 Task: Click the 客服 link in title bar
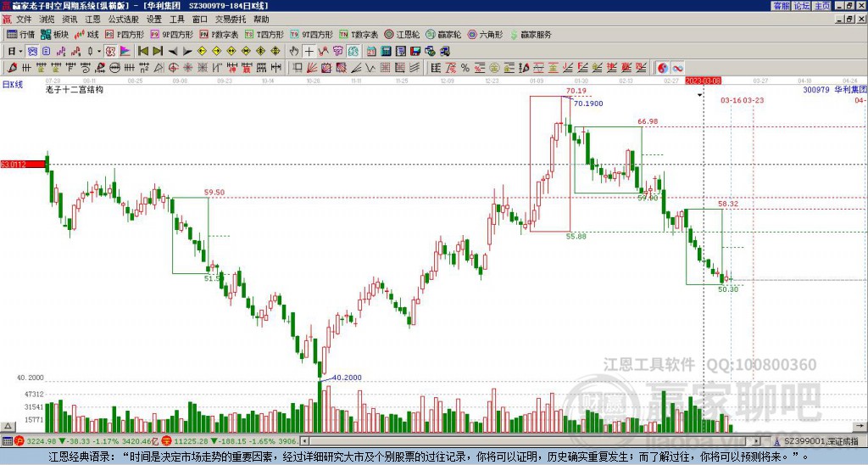click(x=781, y=6)
